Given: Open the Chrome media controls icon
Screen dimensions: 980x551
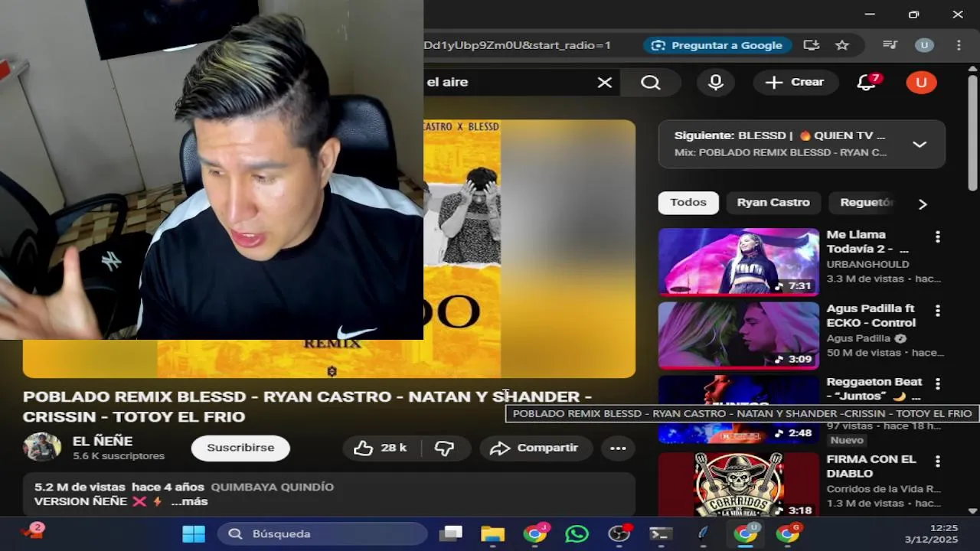Looking at the screenshot, I should [890, 45].
